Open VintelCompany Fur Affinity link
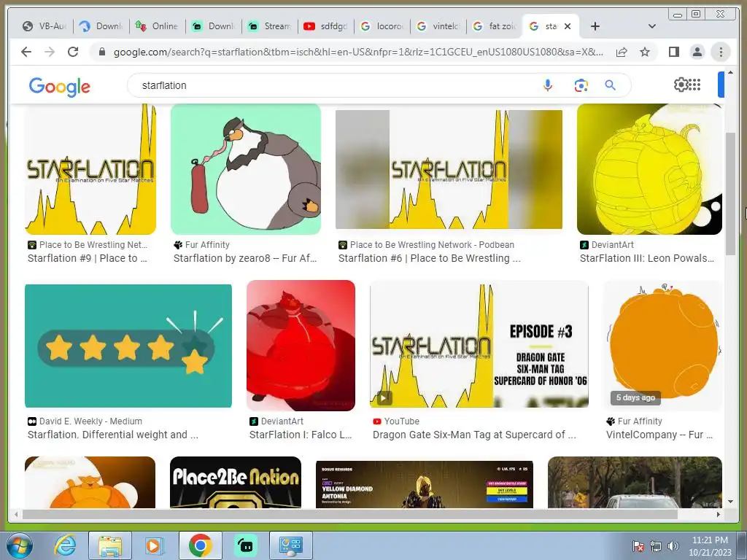 click(659, 435)
